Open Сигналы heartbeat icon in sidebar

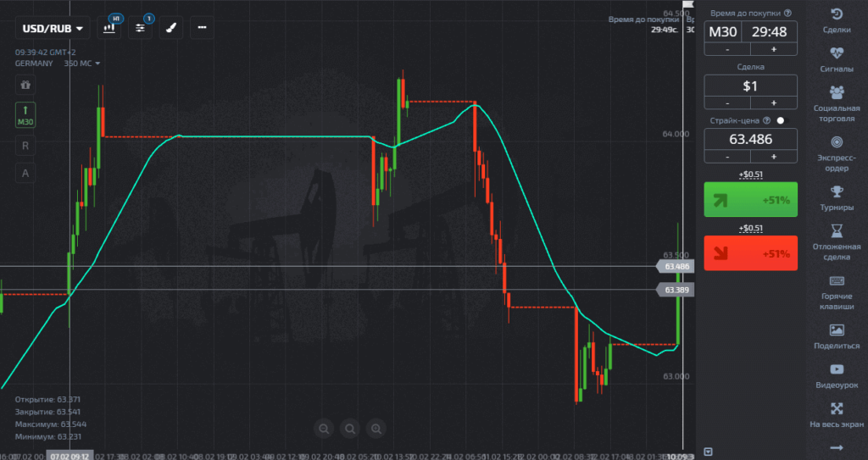pyautogui.click(x=837, y=58)
